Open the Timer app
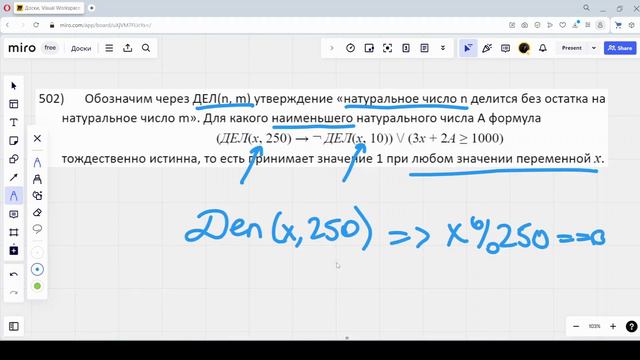 pos(350,48)
